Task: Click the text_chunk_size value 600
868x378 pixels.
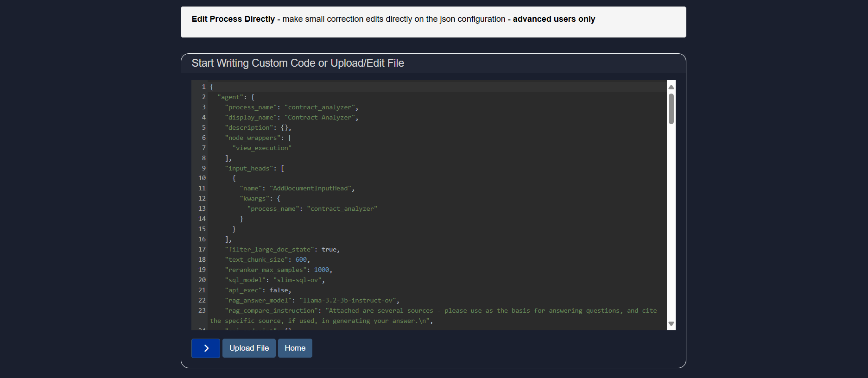Action: (301, 260)
